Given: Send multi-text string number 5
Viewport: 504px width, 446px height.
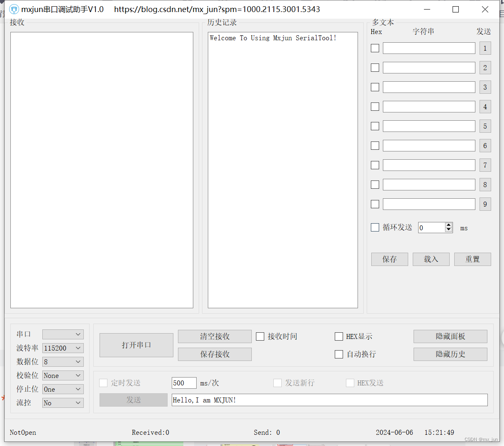Looking at the screenshot, I should (x=485, y=126).
